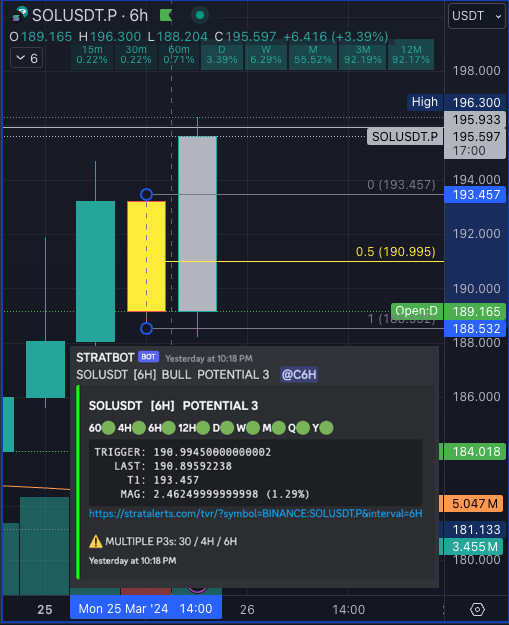Click the green flag icon beside 6h

pos(166,16)
